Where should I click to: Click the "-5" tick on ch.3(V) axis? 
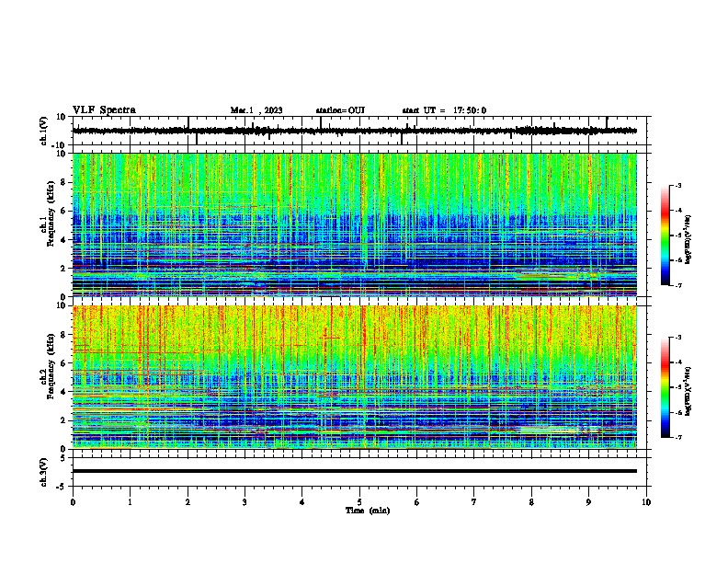click(63, 487)
